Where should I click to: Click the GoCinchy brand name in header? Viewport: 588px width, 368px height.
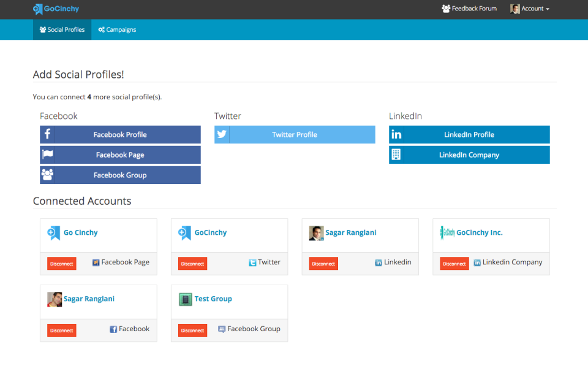(61, 9)
